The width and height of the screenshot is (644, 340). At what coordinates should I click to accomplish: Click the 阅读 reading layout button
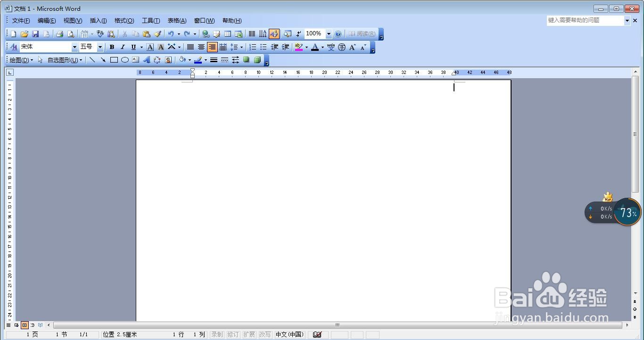(362, 34)
